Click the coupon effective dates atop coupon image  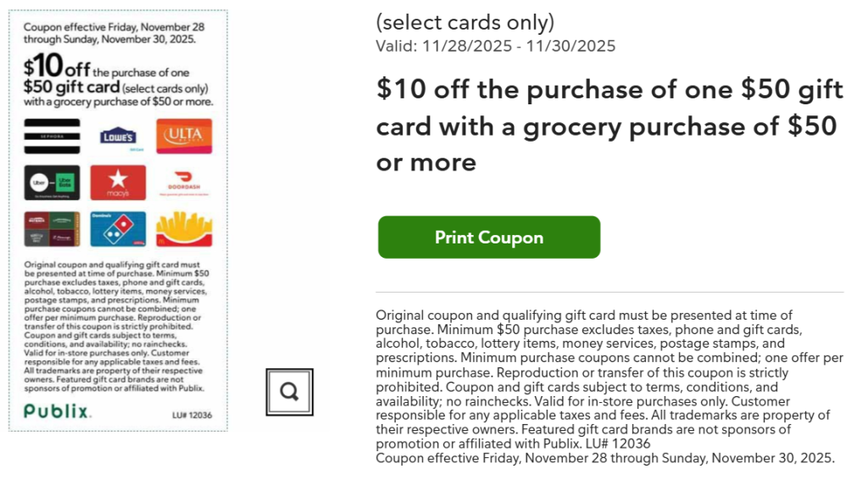[114, 33]
